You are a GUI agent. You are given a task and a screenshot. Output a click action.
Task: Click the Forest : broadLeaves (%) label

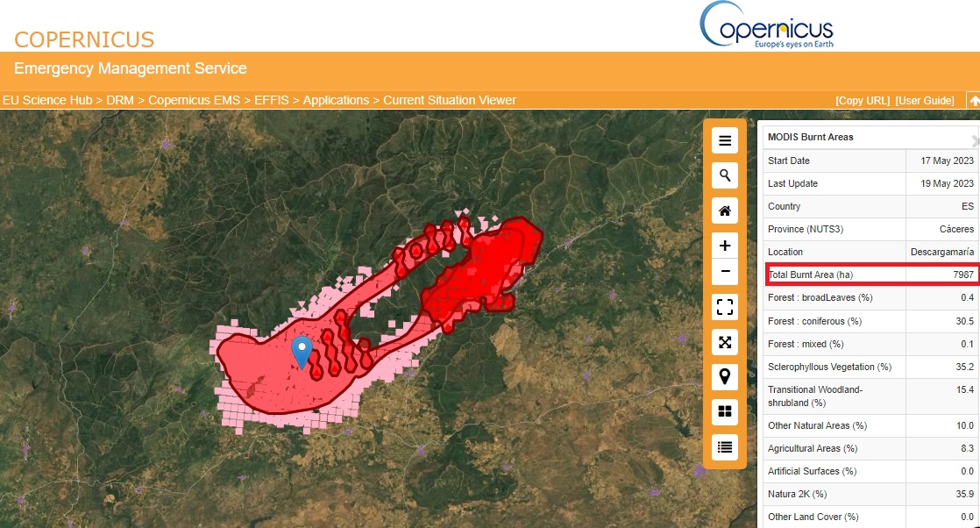tap(820, 298)
